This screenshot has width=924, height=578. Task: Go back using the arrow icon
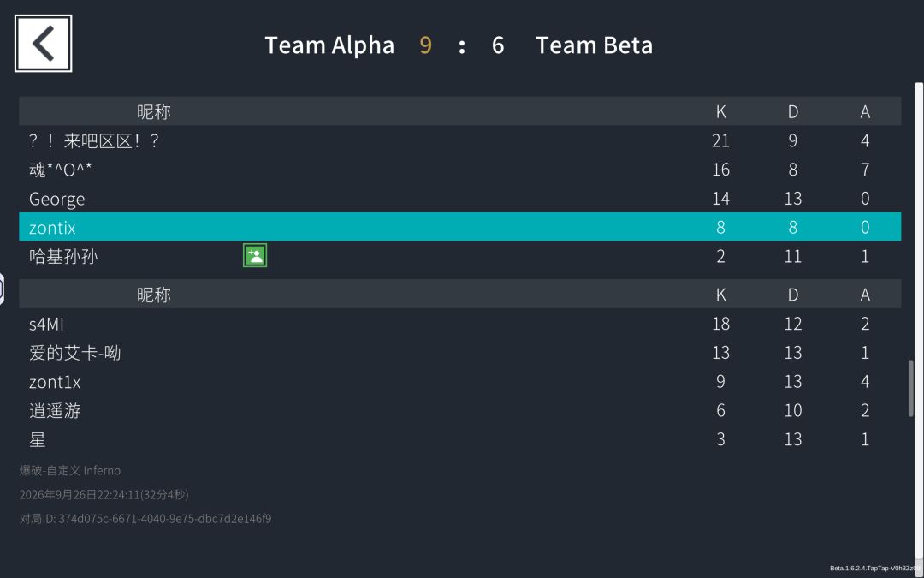[43, 44]
